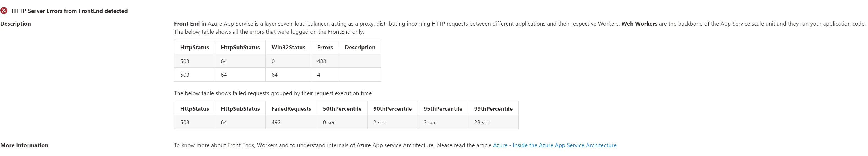This screenshot has width=868, height=156.
Task: Click the bold Front End text
Action: (x=187, y=24)
